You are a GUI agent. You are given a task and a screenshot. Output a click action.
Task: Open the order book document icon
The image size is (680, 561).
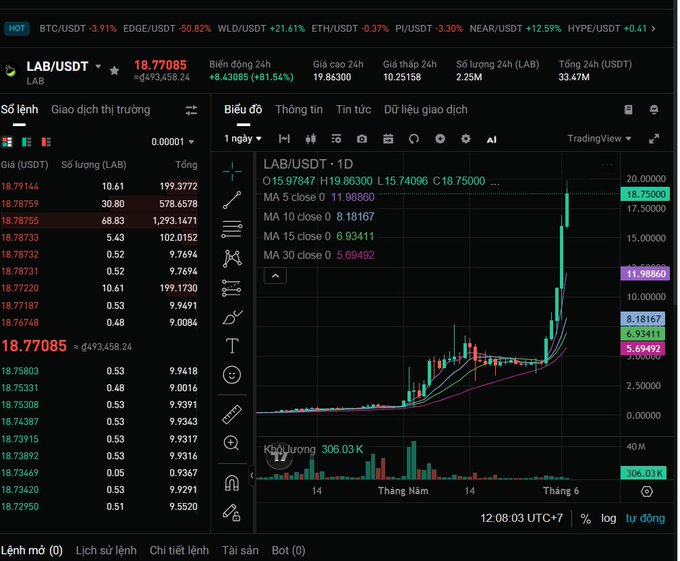(628, 110)
